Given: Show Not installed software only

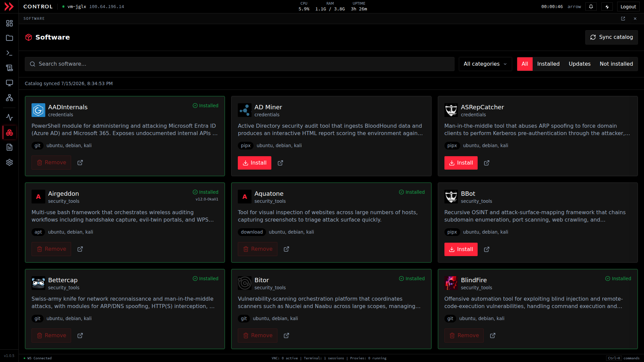Looking at the screenshot, I should (x=616, y=64).
